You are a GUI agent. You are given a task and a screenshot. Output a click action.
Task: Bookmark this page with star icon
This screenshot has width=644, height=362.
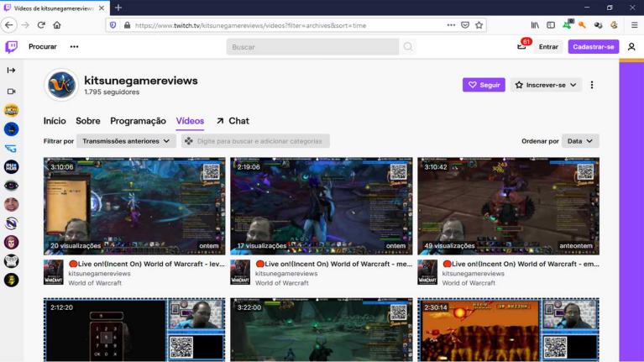click(x=479, y=25)
